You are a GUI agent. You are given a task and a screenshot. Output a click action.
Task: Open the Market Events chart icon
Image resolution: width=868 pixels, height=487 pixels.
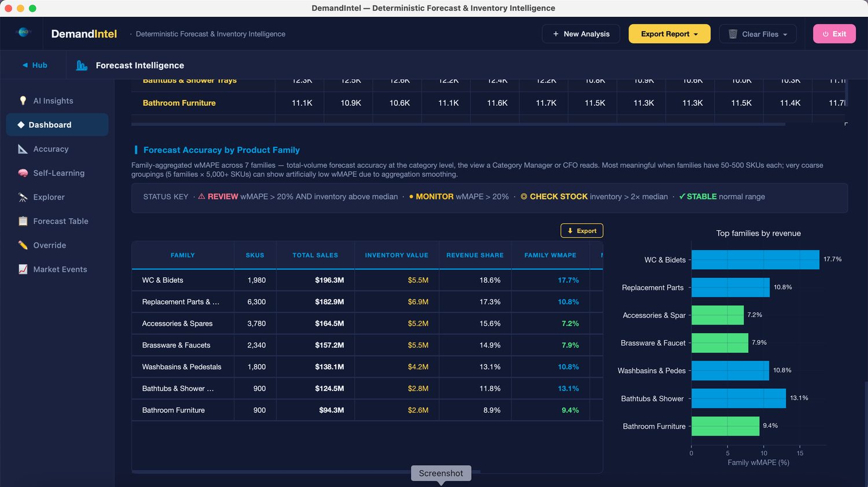coord(23,269)
